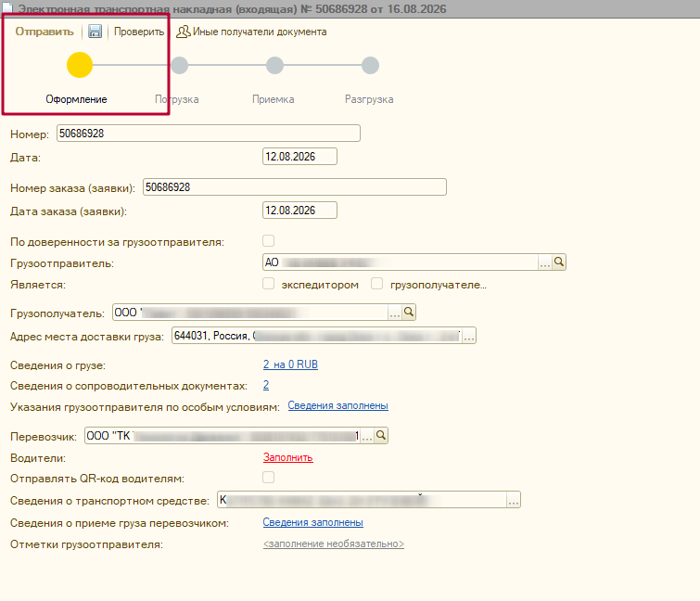Open Иные получатели документа
This screenshot has width=700, height=601.
click(251, 32)
